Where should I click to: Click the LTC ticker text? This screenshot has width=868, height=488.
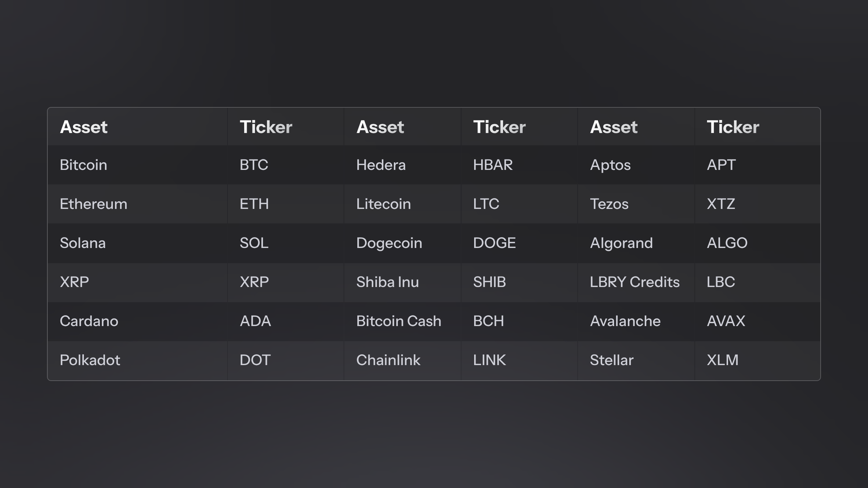tap(486, 204)
